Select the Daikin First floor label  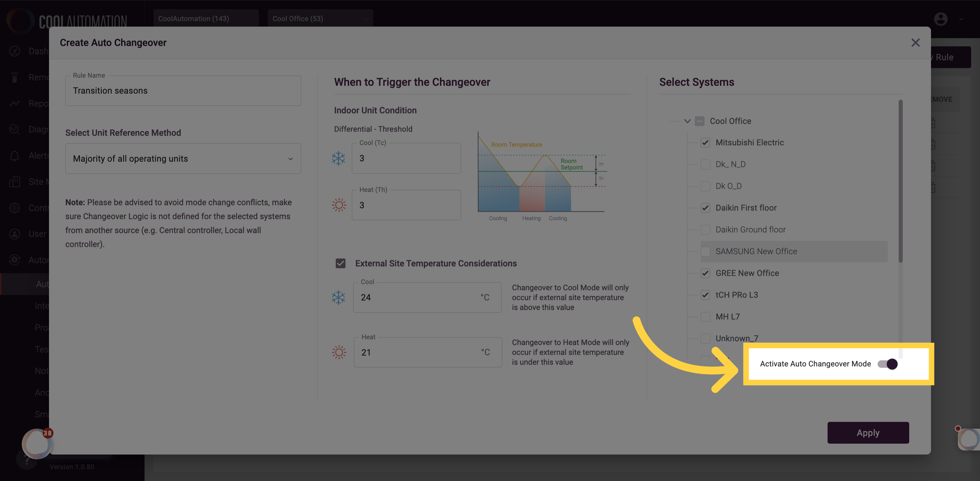point(746,208)
